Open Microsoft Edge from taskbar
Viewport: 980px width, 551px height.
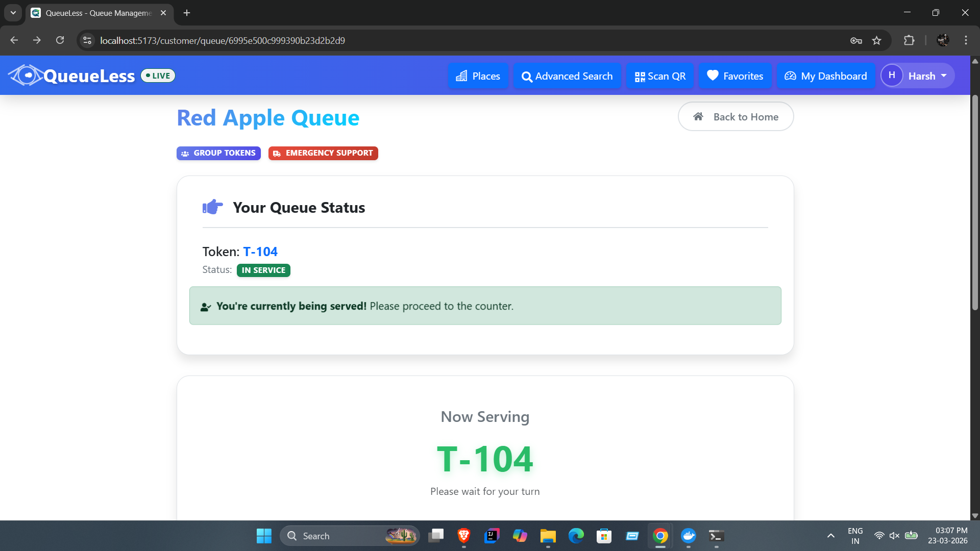pos(576,536)
